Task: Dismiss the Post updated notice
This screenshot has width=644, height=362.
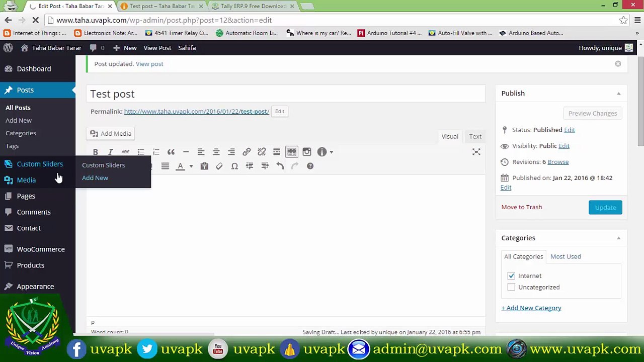Action: click(618, 64)
